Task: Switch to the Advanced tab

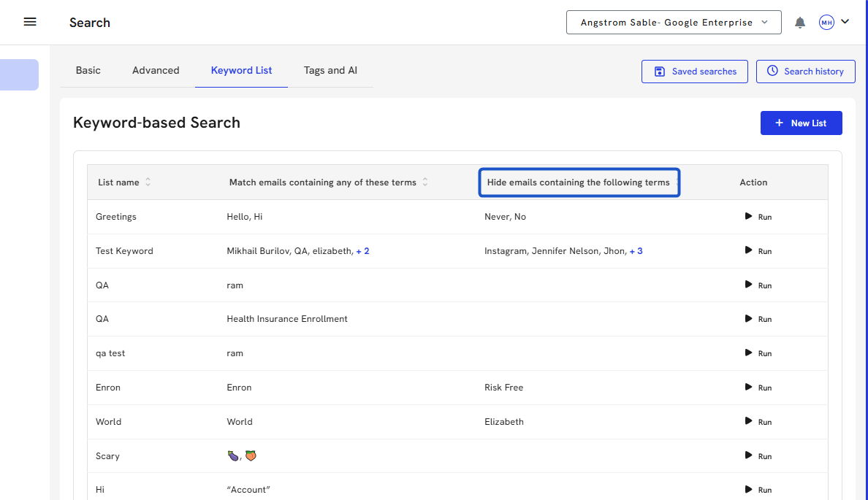Action: [156, 71]
